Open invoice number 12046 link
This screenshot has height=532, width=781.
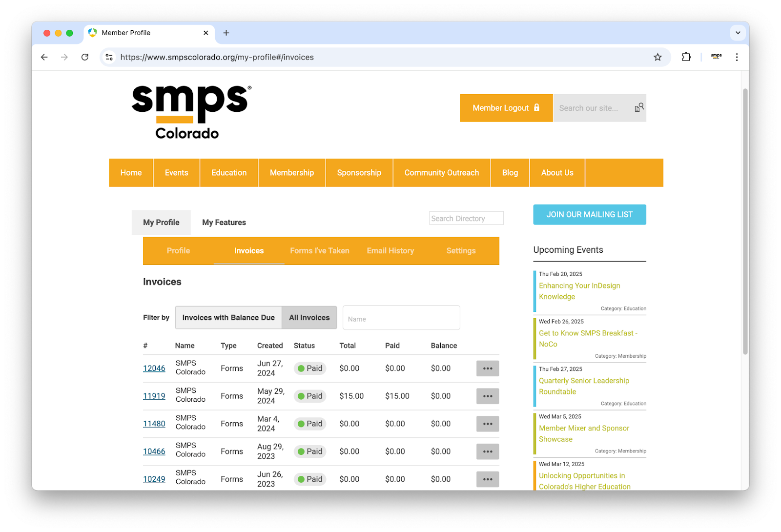click(x=154, y=368)
